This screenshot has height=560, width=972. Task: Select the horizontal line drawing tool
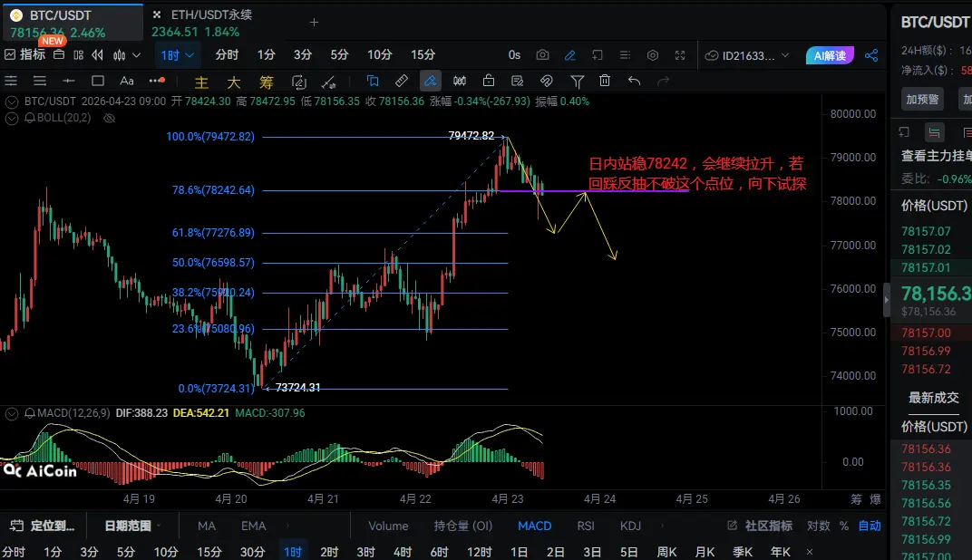69,82
